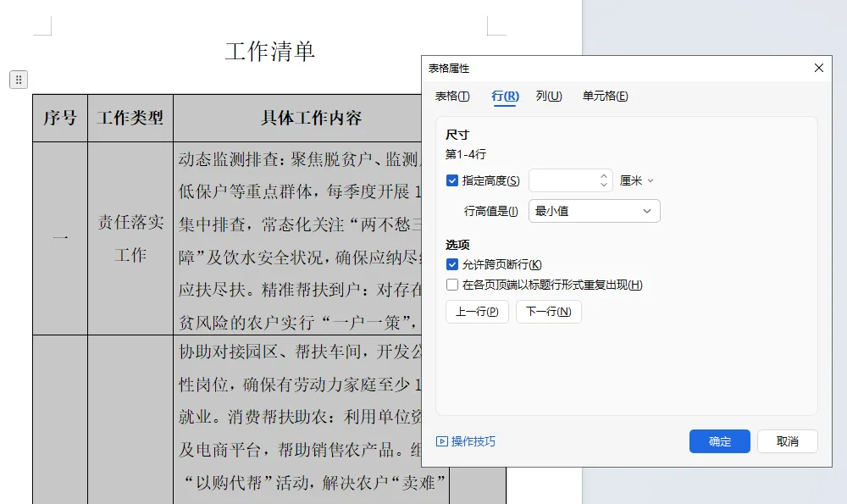
Task: Decrease row height with down arrow
Action: click(x=604, y=186)
